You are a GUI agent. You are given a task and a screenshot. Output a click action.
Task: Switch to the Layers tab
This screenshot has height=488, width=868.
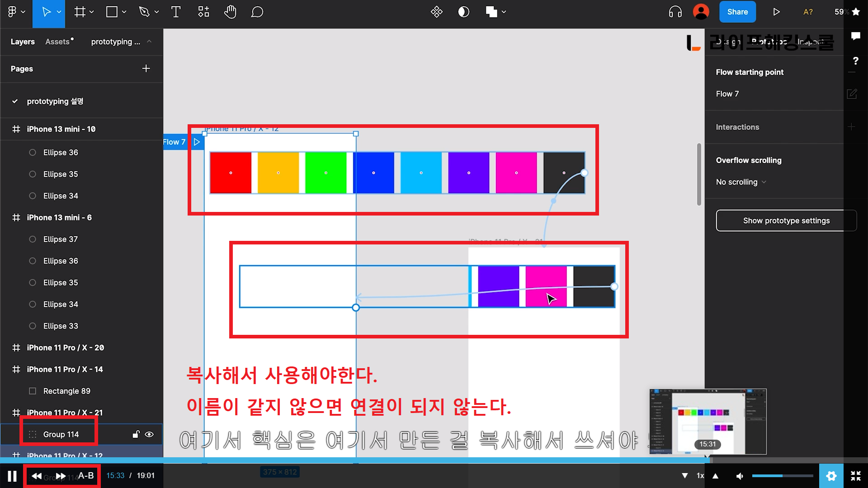pyautogui.click(x=23, y=42)
